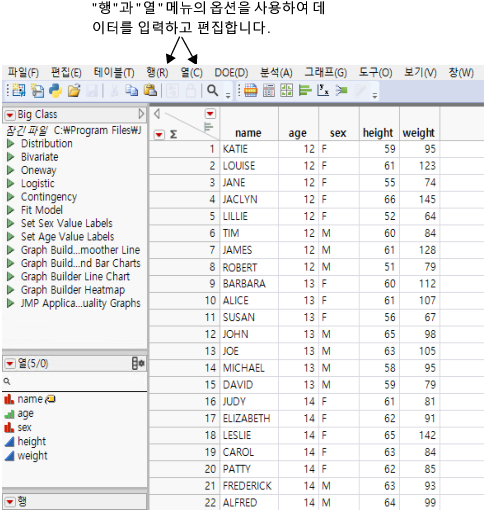Click the Paste clipboard toolbar icon
Viewport: 486px width, 512px height.
tap(150, 90)
